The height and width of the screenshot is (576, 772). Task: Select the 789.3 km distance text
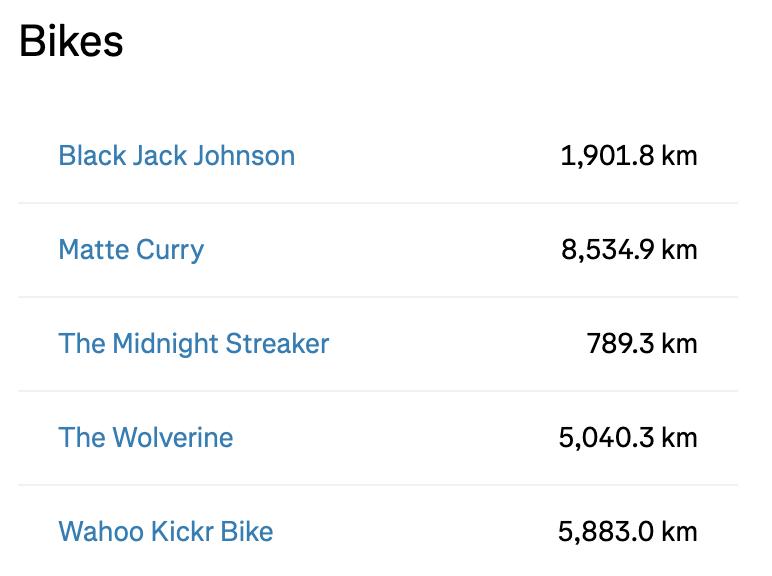point(641,344)
